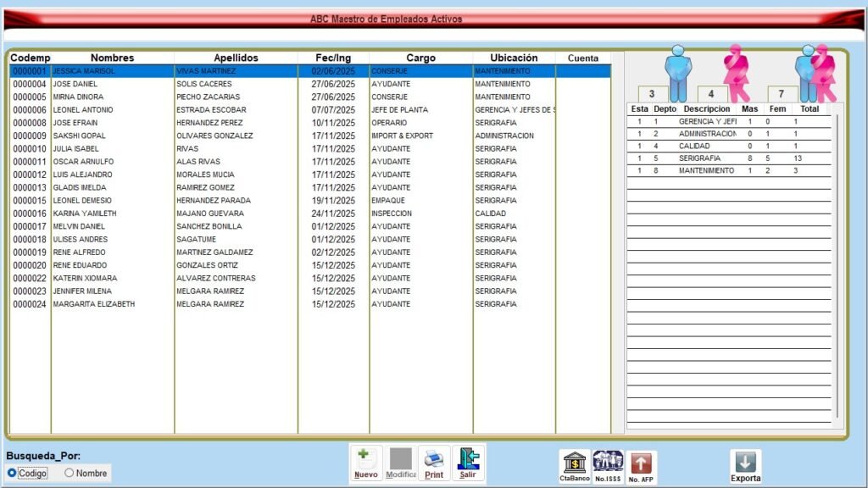This screenshot has height=488, width=868.
Task: Click the female count field showing 4
Action: 712,94
